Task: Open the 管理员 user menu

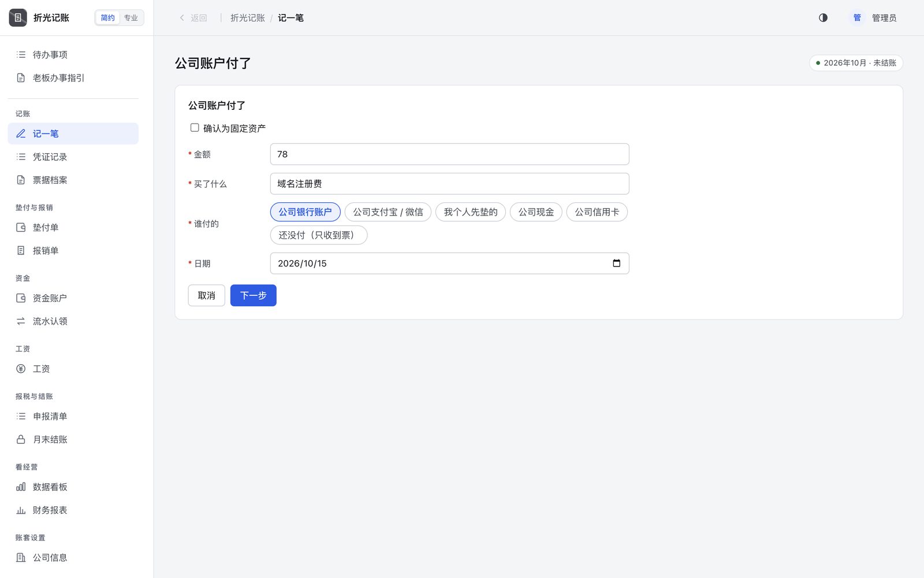Action: pyautogui.click(x=872, y=18)
